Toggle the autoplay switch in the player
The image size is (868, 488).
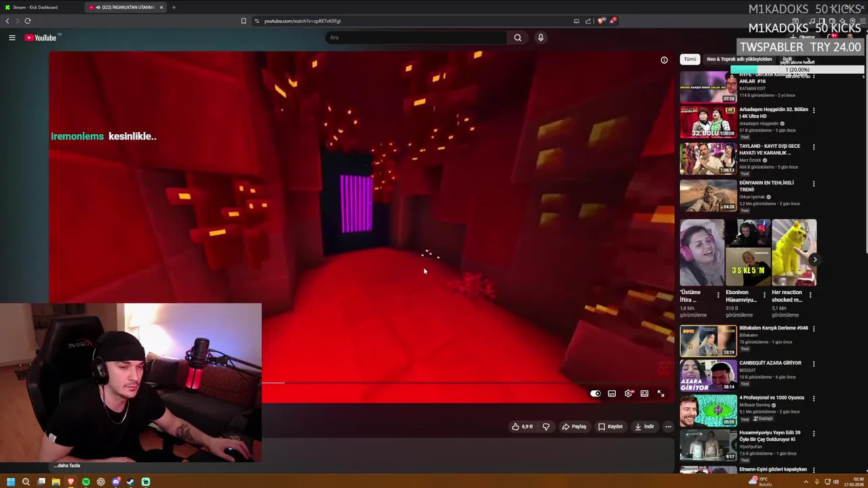click(x=595, y=394)
